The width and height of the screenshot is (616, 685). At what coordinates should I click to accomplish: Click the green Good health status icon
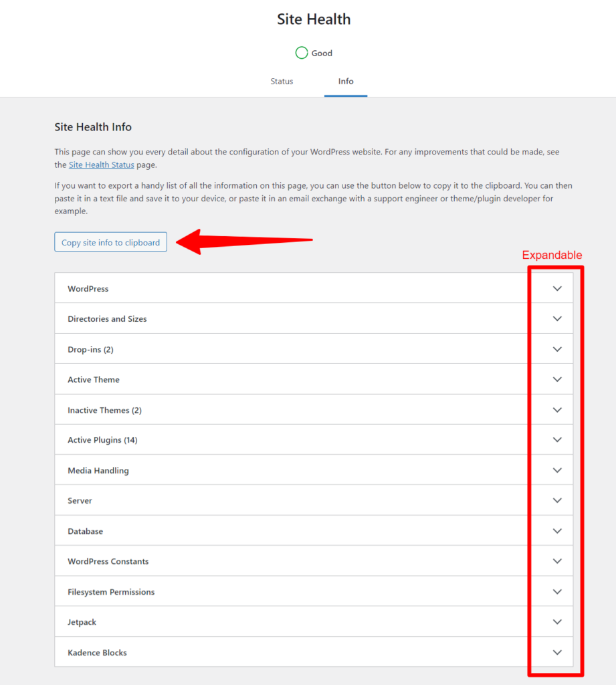point(301,52)
